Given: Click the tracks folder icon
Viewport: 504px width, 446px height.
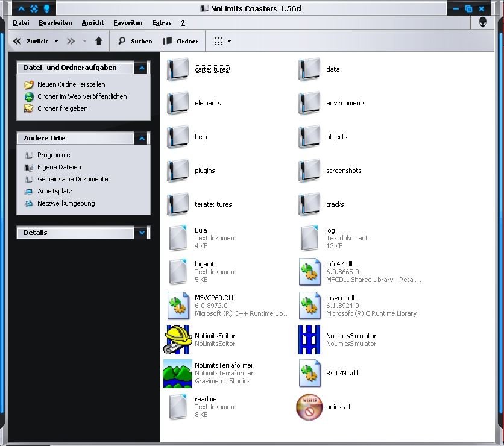Looking at the screenshot, I should (x=309, y=204).
